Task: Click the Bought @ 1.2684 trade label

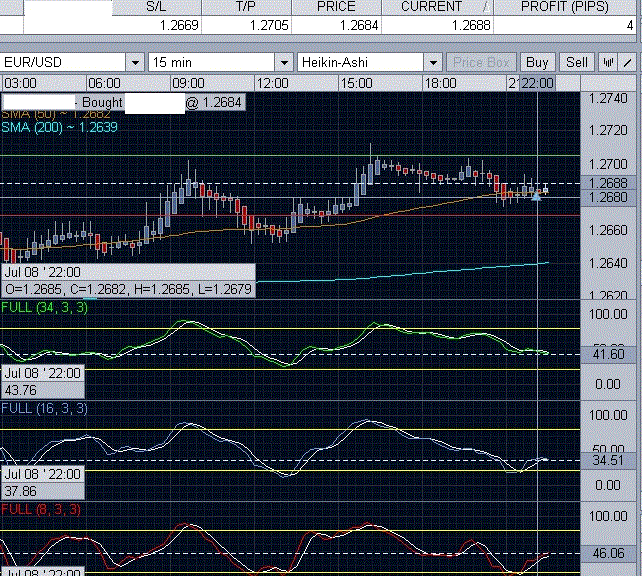Action: pos(123,102)
